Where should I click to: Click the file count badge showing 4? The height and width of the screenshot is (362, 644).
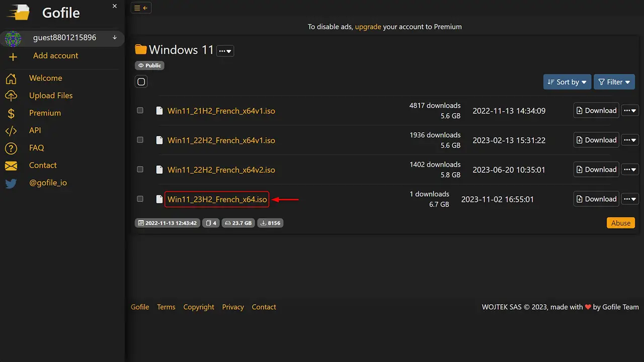point(211,223)
